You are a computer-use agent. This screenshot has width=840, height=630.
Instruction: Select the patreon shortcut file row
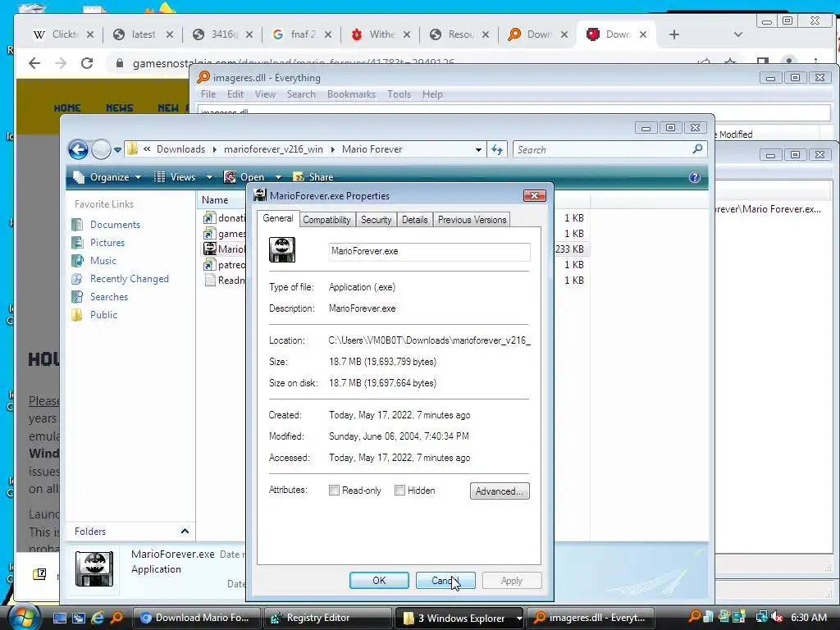click(224, 265)
